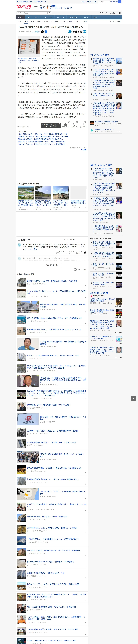This screenshot has height=644, width=138.
Task: Open the Yahoo!ニュース オリジナル promo link
Action: 104,129
